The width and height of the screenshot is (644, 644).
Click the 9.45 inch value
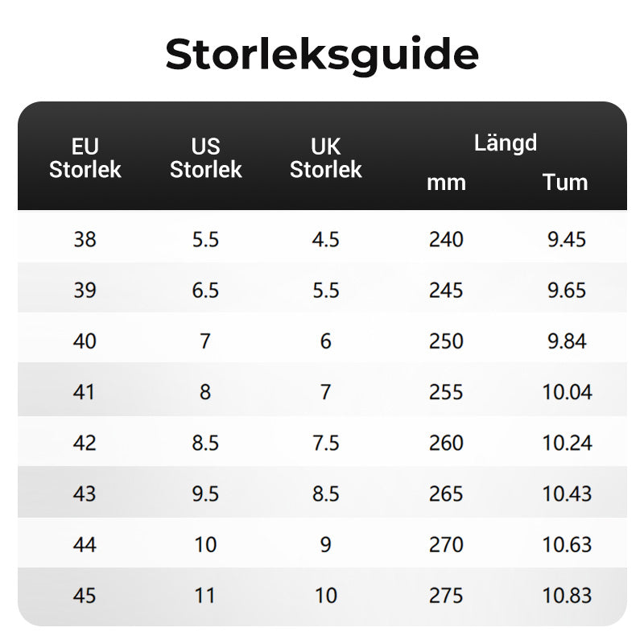[x=566, y=239]
